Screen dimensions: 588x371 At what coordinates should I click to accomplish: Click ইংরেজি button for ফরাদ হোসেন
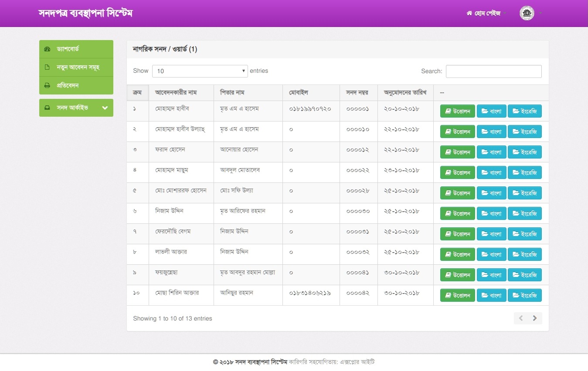525,152
